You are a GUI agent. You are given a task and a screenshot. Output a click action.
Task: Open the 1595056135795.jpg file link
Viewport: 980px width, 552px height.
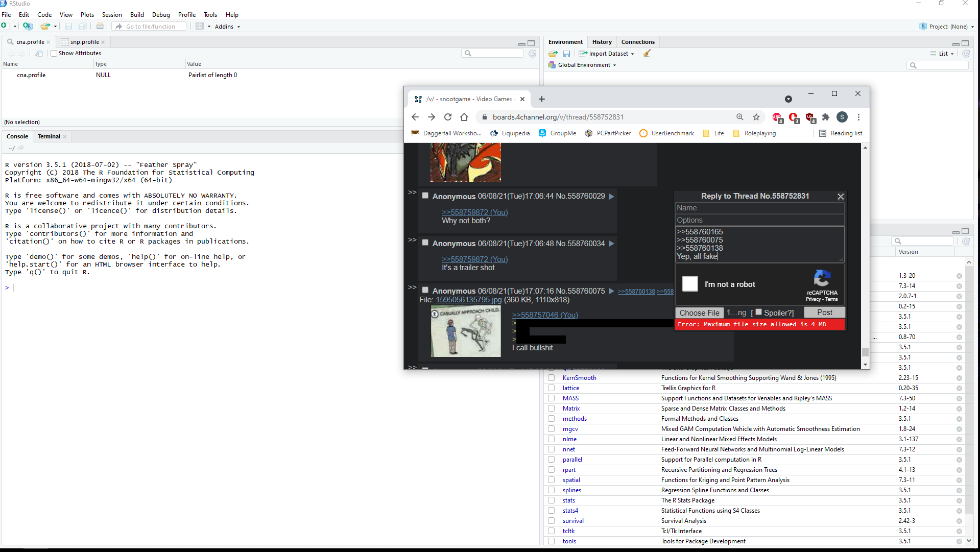coord(468,300)
